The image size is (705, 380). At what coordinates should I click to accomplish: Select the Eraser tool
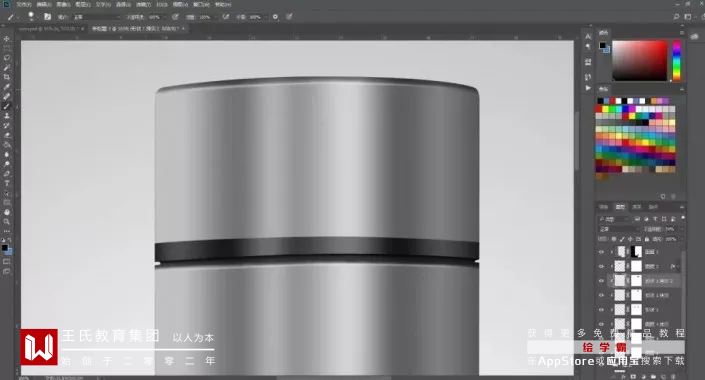[7, 135]
